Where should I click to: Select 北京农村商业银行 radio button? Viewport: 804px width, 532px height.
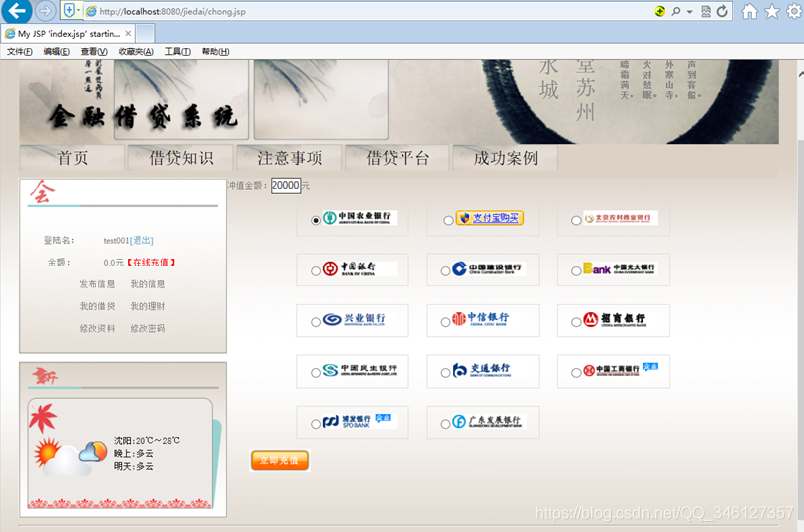tap(576, 220)
